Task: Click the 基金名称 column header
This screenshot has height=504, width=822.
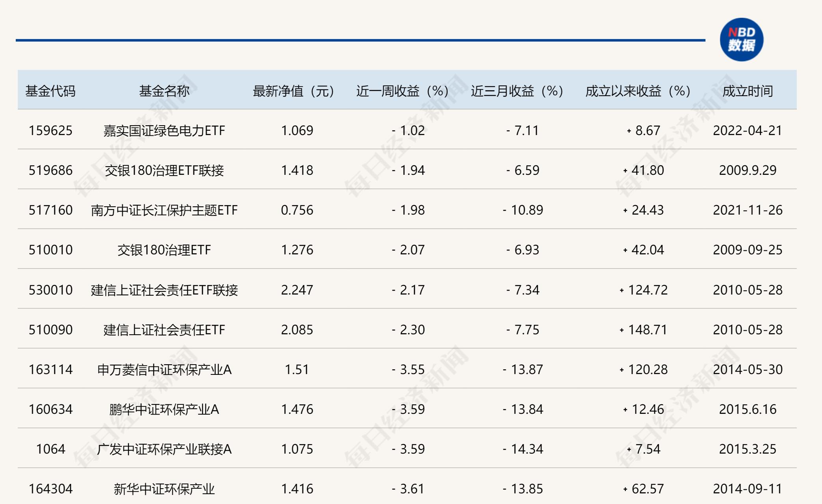Action: 164,91
